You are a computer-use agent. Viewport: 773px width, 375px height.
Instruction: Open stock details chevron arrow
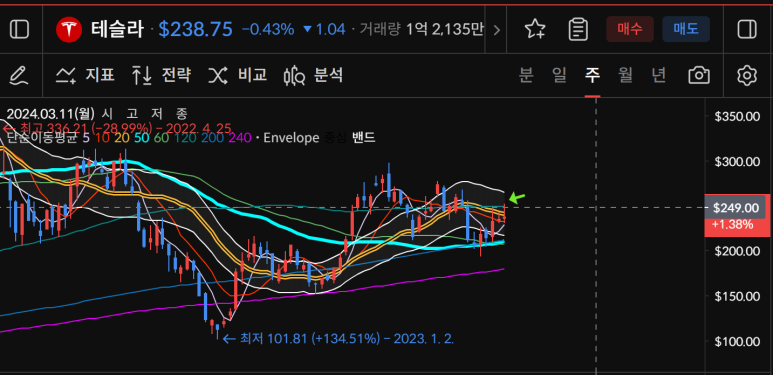[x=496, y=30]
